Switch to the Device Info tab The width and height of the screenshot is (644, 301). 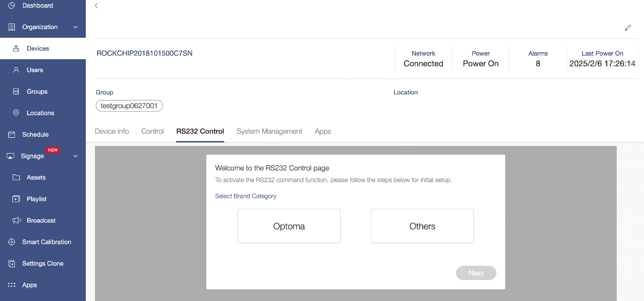(112, 131)
